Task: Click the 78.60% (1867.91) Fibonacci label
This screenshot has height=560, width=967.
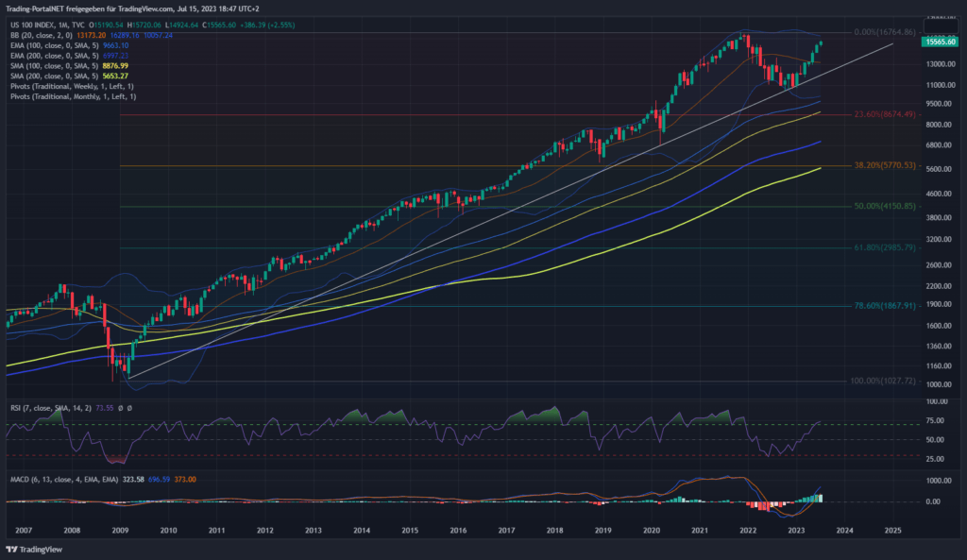Action: [x=885, y=306]
